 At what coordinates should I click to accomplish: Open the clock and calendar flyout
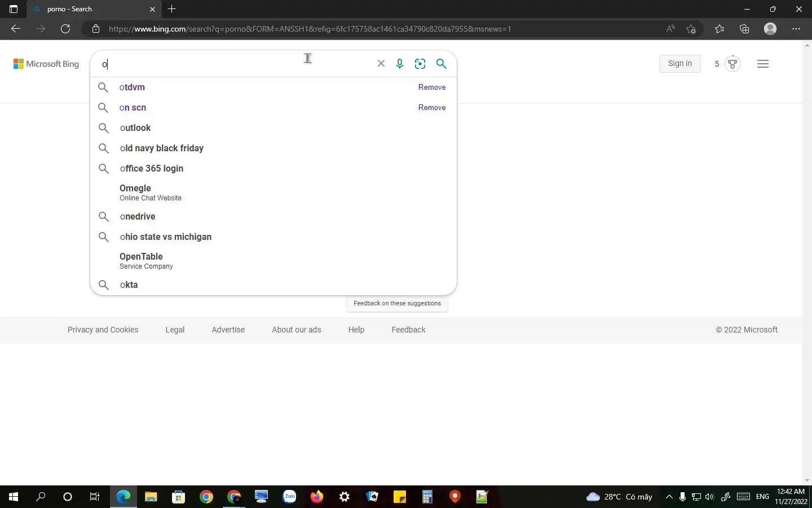791,497
